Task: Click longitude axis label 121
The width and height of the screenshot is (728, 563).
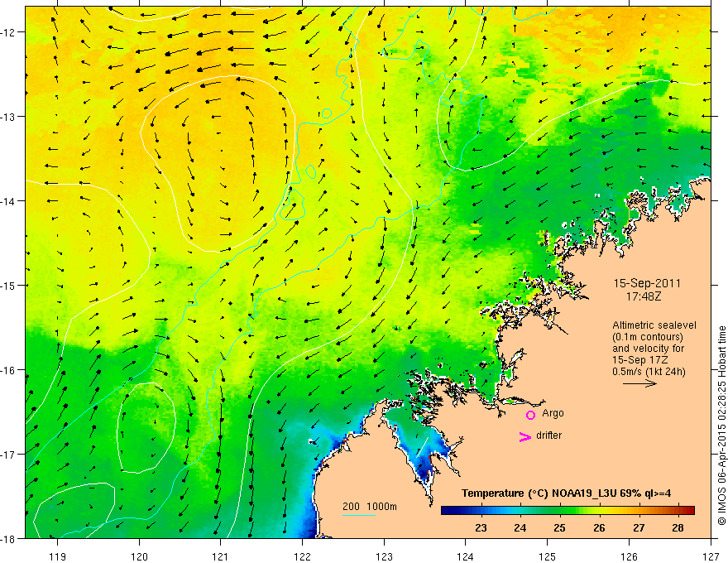Action: (x=221, y=556)
